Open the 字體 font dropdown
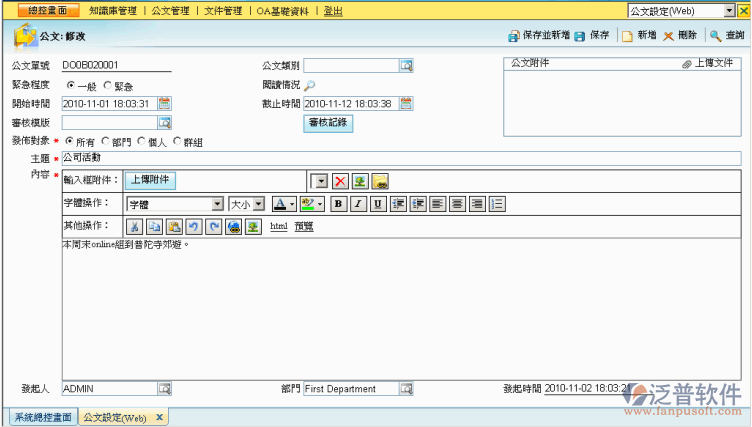 click(217, 204)
